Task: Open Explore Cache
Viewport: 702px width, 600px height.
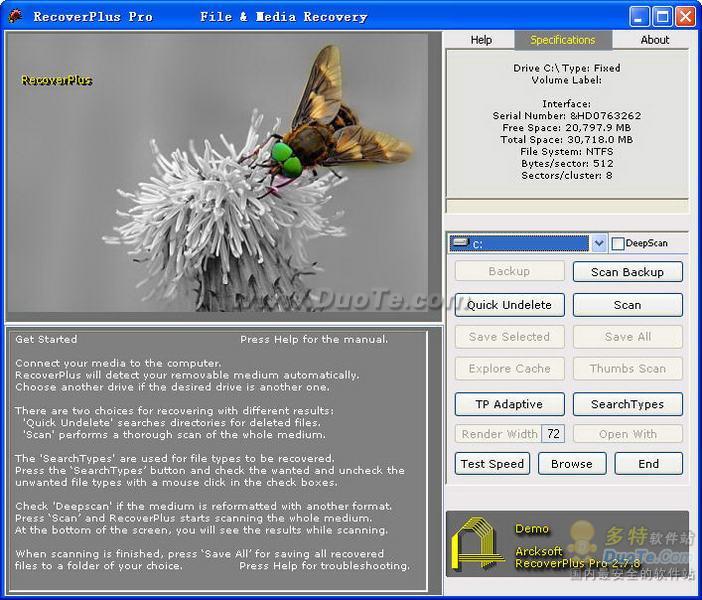Action: [x=509, y=369]
